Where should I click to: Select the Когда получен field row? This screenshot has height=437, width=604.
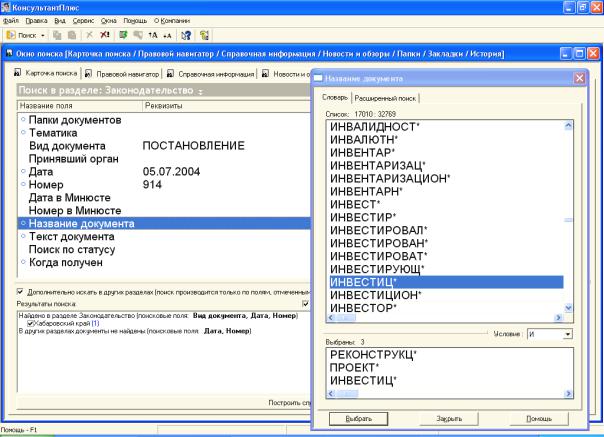coord(164,262)
